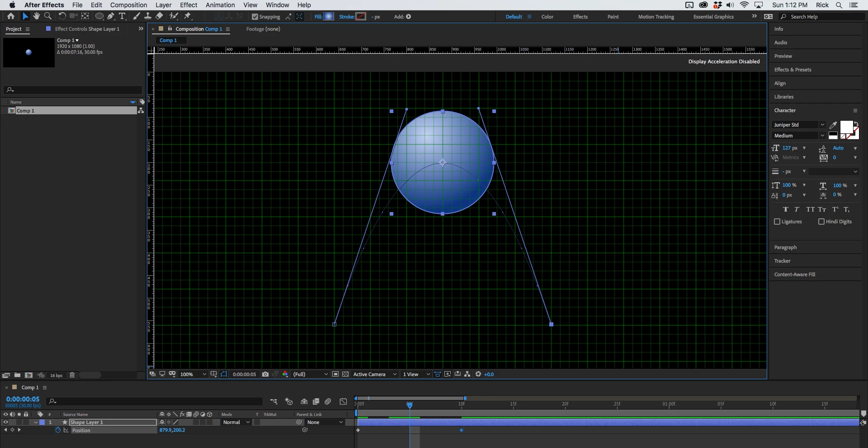Select the Pen tool

(110, 16)
